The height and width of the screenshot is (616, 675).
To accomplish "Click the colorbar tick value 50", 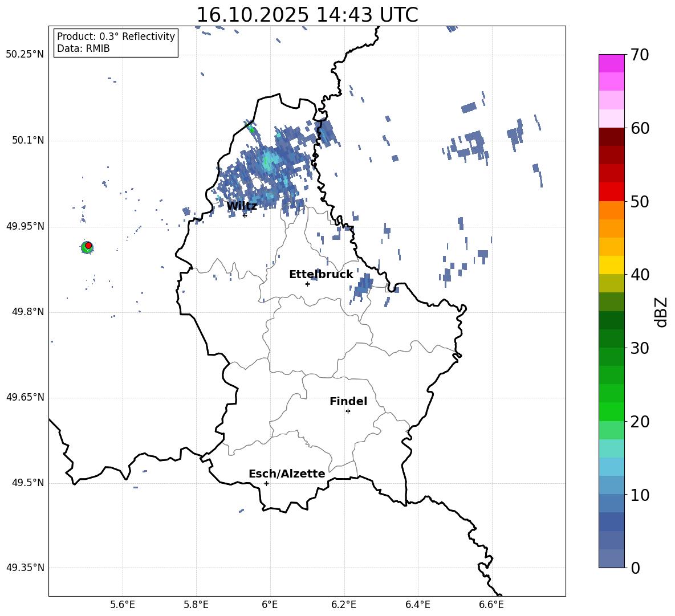I will [640, 202].
